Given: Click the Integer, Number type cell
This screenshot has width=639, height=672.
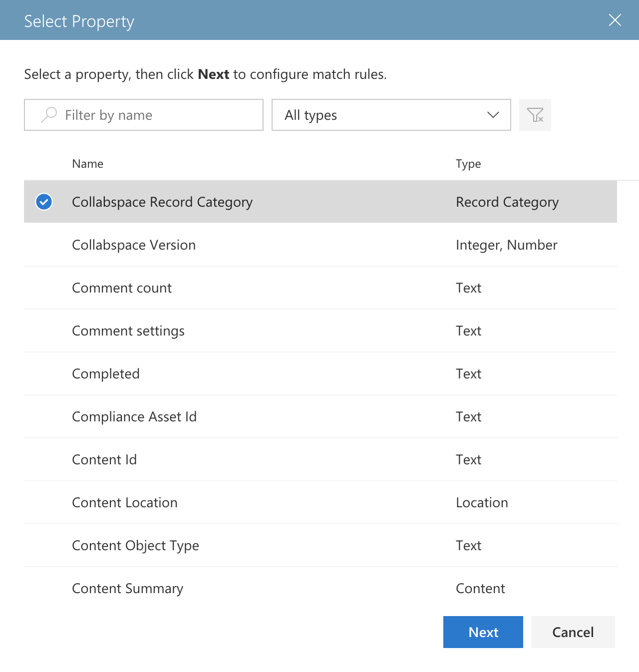Looking at the screenshot, I should click(x=507, y=245).
